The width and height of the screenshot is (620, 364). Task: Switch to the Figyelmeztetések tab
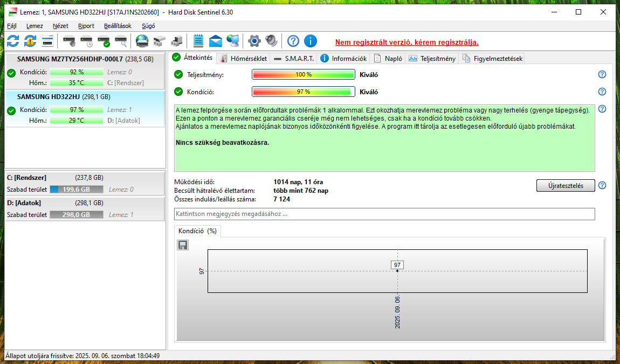coord(492,59)
